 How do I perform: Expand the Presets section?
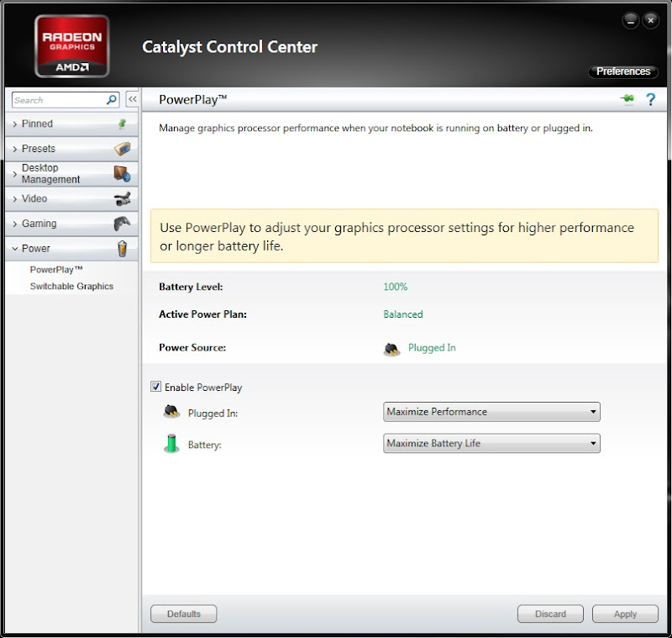point(71,149)
